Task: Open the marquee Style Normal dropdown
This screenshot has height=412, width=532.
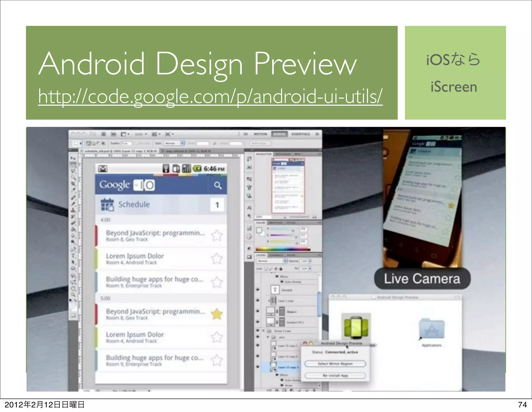Action: point(174,143)
